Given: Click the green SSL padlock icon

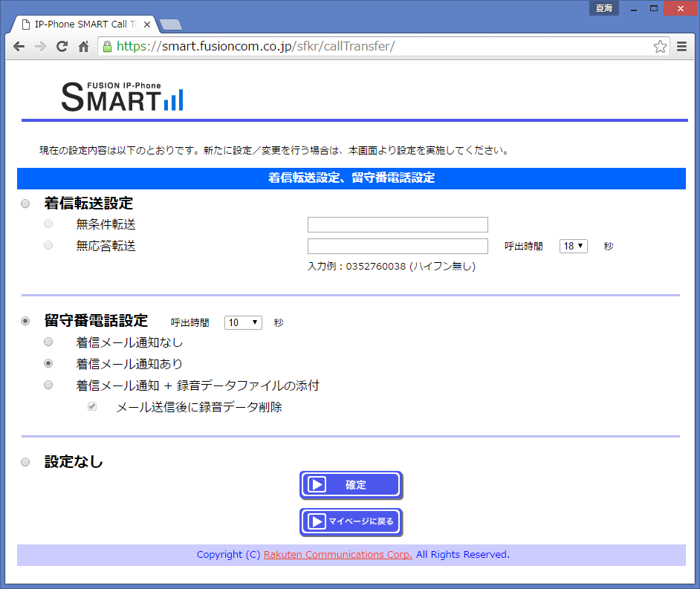Looking at the screenshot, I should coord(107,46).
